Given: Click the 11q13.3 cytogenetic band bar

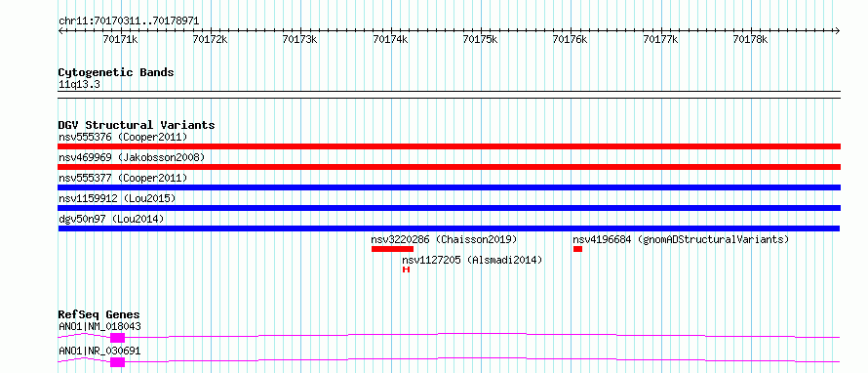Looking at the screenshot, I should pyautogui.click(x=449, y=94).
